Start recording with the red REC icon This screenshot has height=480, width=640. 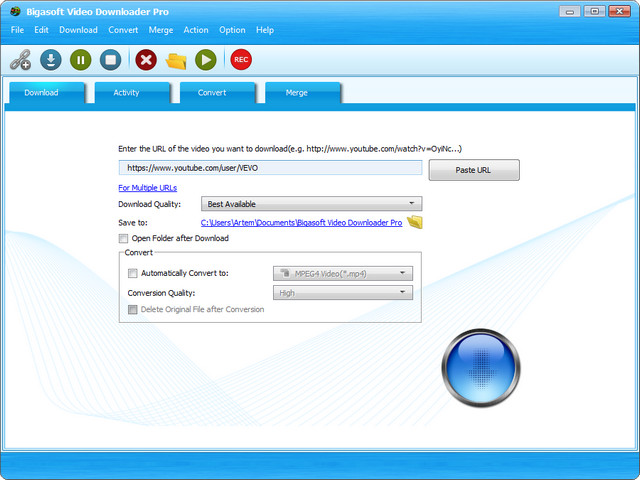click(241, 60)
